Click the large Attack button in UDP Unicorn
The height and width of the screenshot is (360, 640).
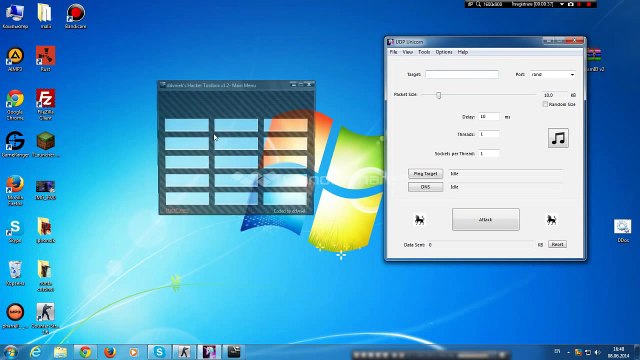486,220
